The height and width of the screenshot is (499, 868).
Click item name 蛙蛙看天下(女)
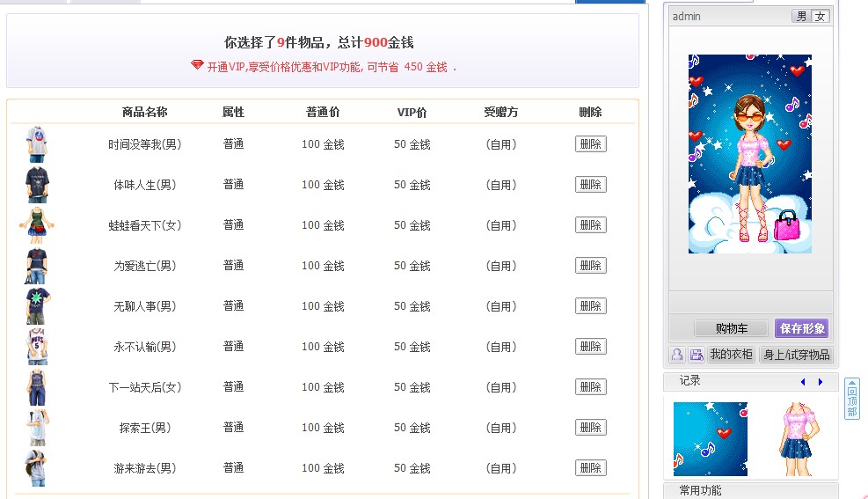pos(144,225)
